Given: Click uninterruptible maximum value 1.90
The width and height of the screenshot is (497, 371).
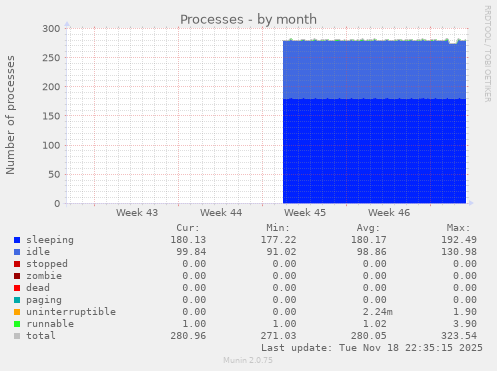Looking at the screenshot, I should 465,312.
